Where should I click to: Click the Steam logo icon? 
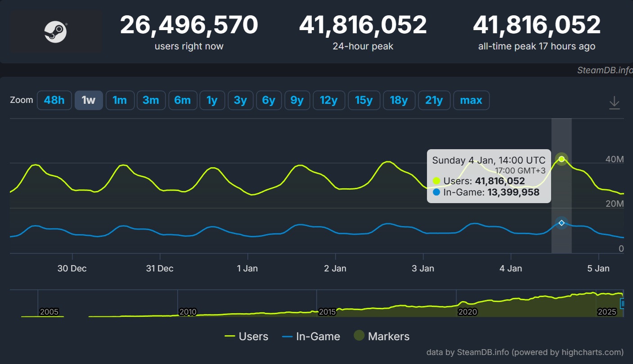click(x=56, y=32)
